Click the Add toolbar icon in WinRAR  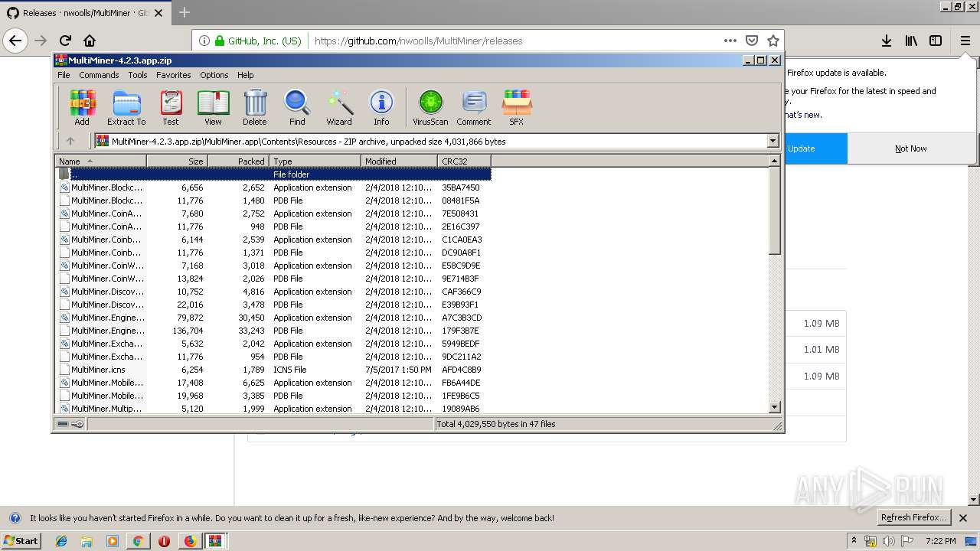click(82, 107)
